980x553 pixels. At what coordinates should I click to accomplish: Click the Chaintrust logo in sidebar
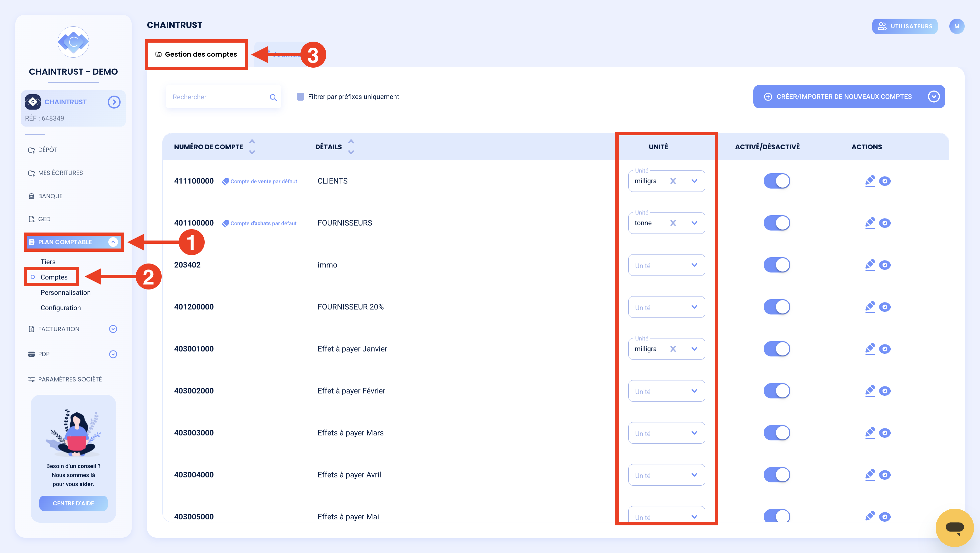point(73,42)
